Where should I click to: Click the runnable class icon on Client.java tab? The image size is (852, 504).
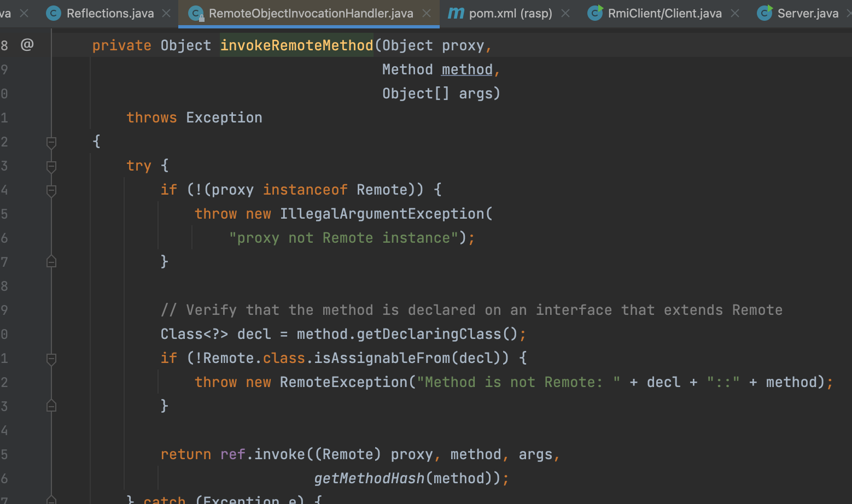595,13
